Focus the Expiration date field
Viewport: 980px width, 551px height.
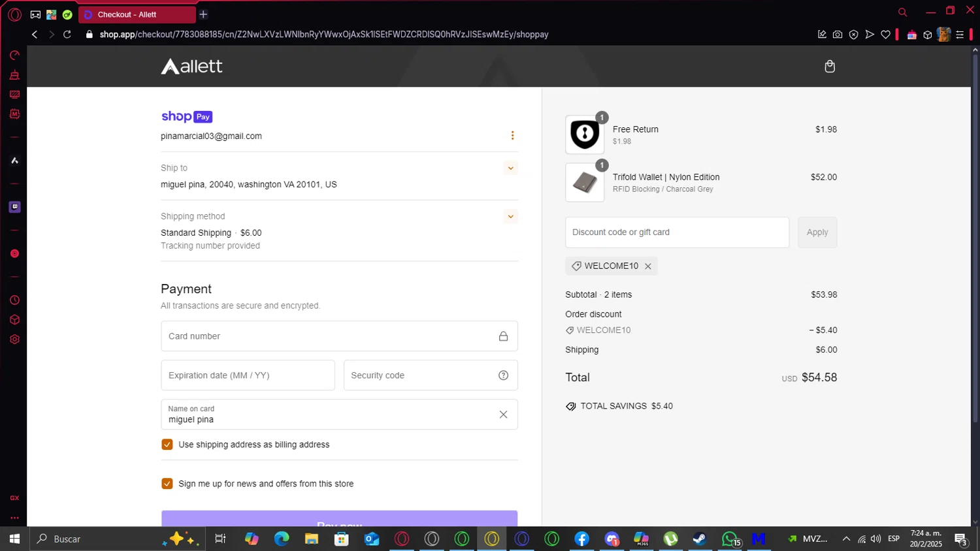click(x=248, y=375)
